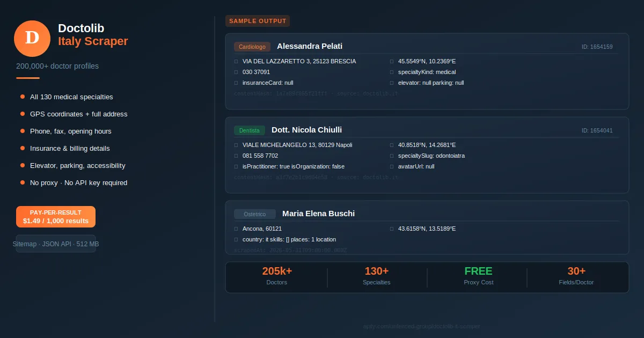Click specialtyKind: medical field
The image size is (644, 338).
tap(427, 72)
